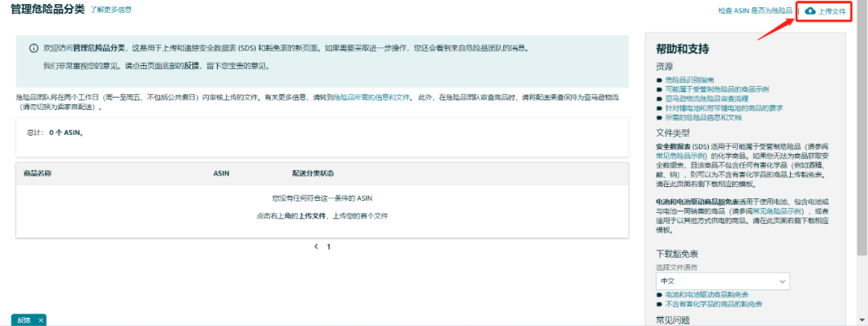The image size is (868, 326).
Task: Click the info icon in the welcome banner
Action: click(33, 48)
